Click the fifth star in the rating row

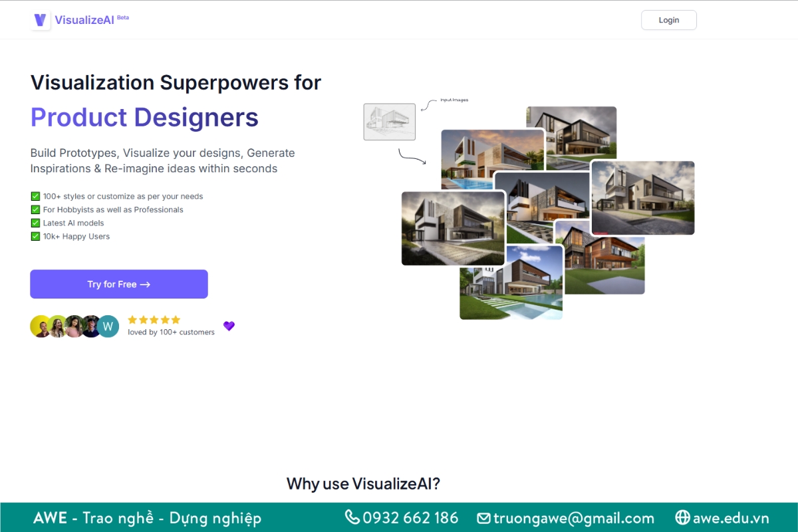click(176, 319)
